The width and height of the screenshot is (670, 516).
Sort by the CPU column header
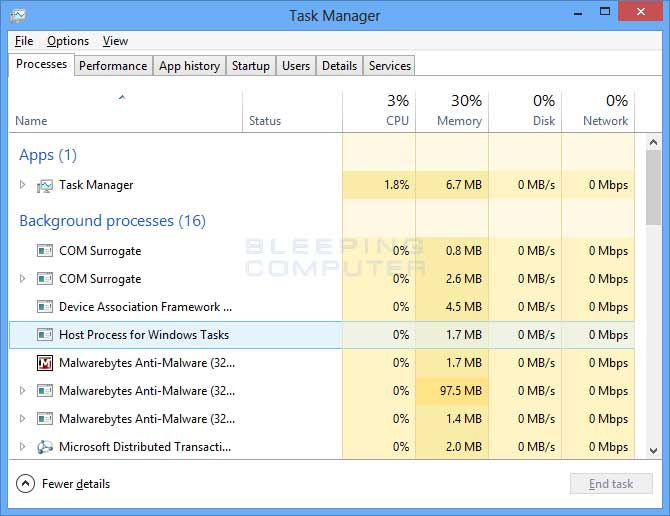[379, 111]
